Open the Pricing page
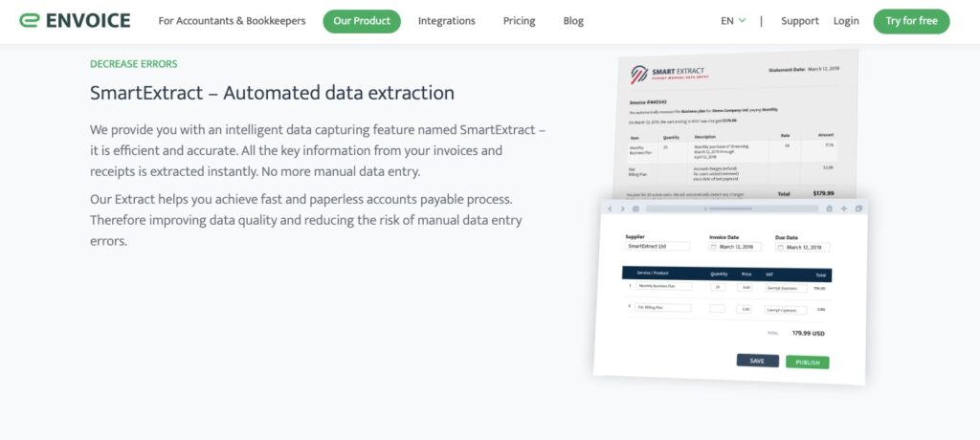 pos(519,21)
